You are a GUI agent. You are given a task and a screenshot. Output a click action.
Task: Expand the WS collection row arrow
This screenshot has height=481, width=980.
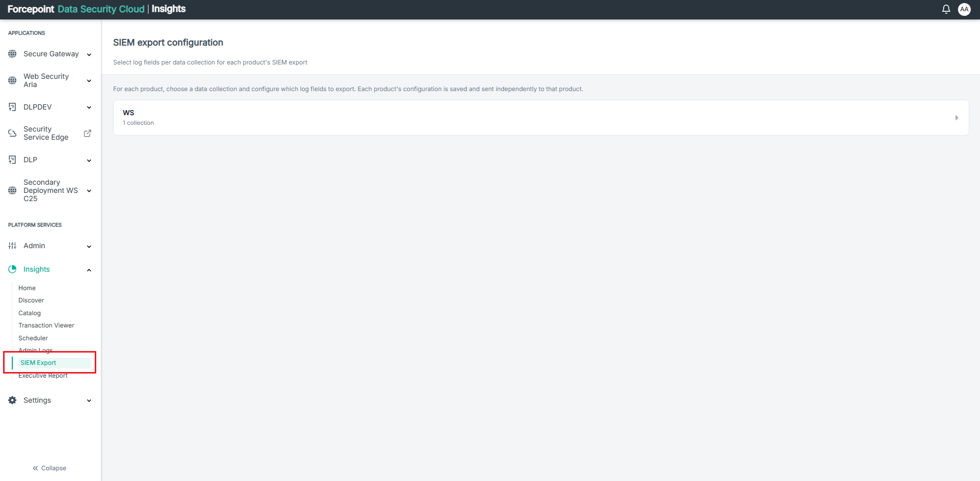tap(956, 118)
